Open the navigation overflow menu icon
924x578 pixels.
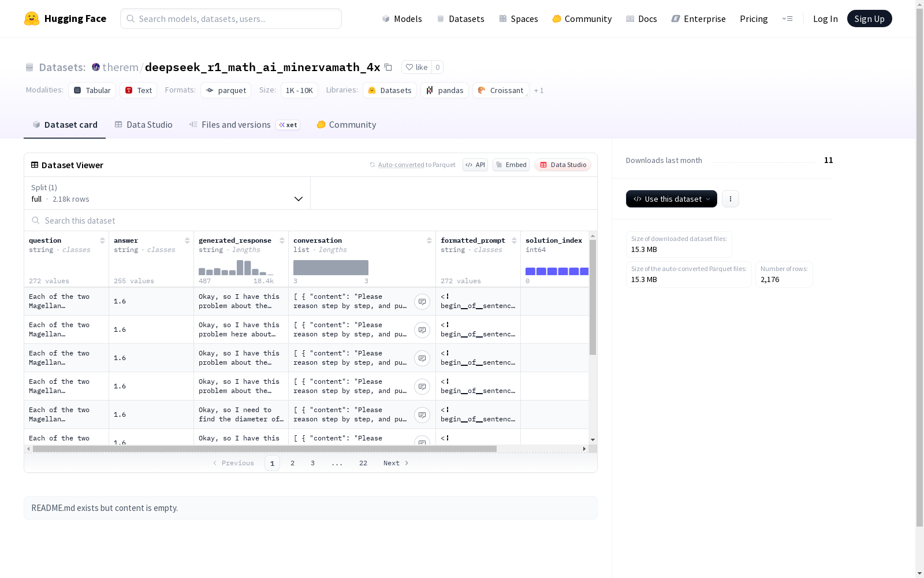pyautogui.click(x=787, y=18)
